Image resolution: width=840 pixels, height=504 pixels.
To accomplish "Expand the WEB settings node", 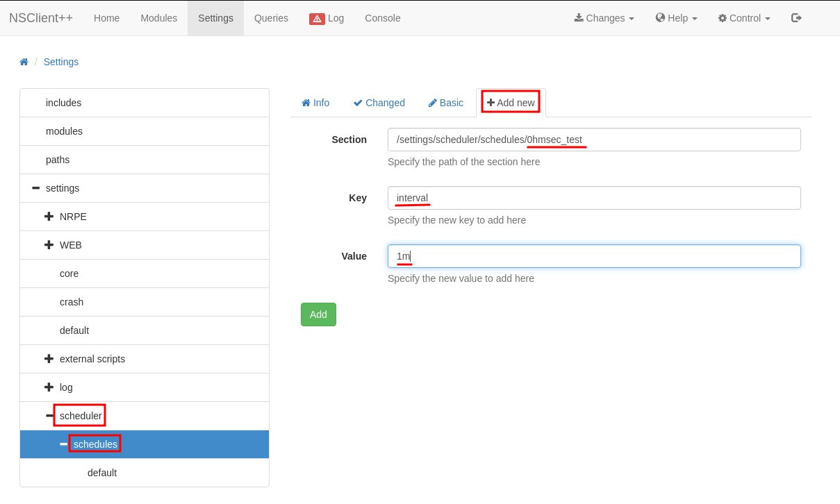I will coord(49,245).
